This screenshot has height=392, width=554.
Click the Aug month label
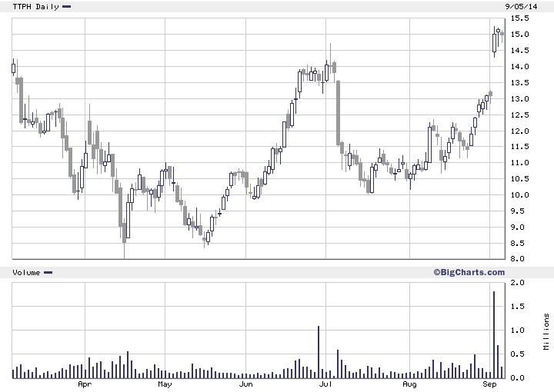[x=409, y=384]
